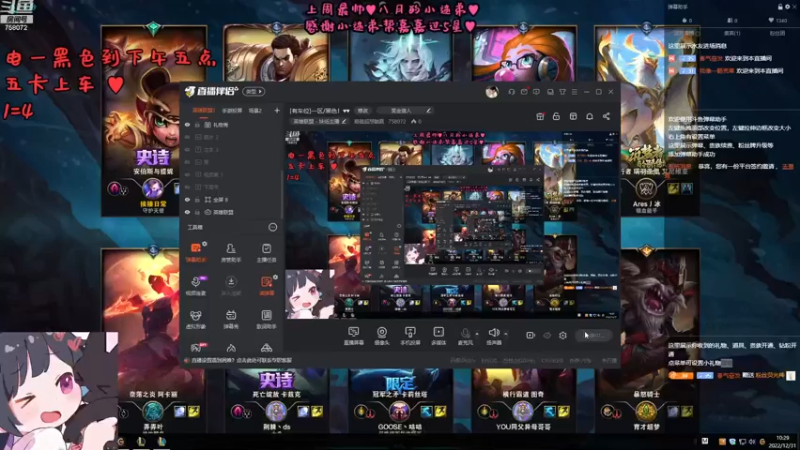800x450 pixels.
Task: Open the mode pill next to app logo
Action: pyautogui.click(x=254, y=92)
